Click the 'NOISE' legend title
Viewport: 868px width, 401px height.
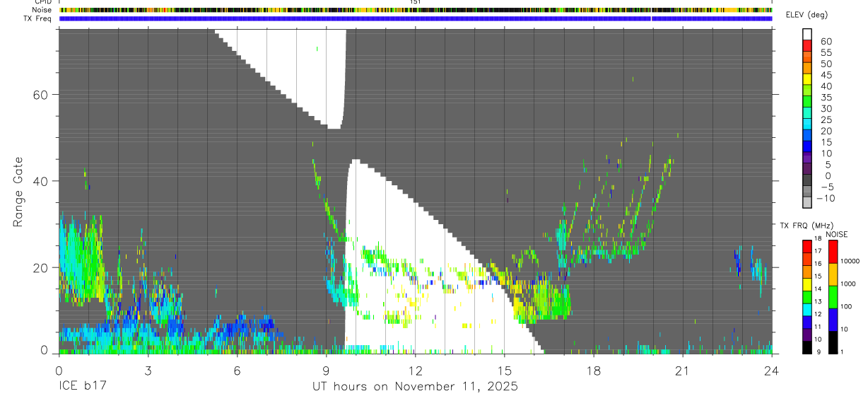pos(836,234)
